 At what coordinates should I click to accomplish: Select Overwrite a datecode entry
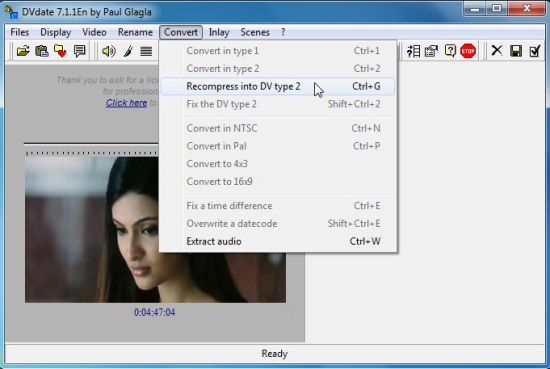(x=278, y=224)
